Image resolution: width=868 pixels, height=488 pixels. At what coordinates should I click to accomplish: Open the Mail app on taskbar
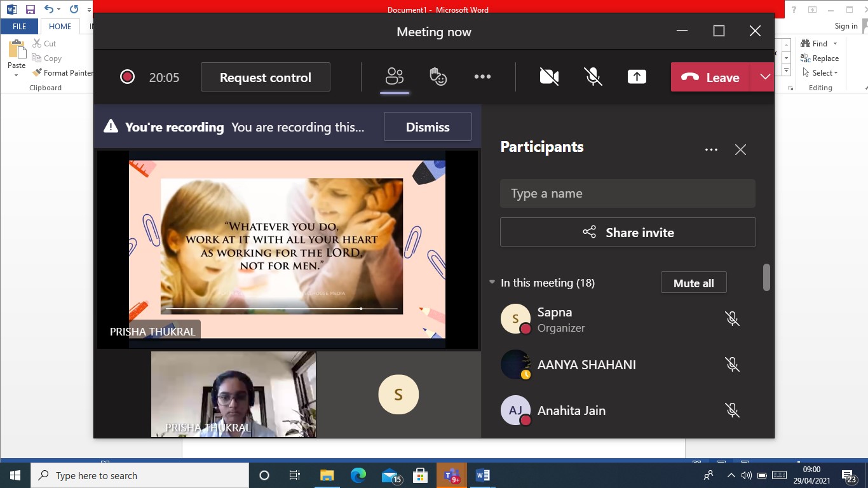click(390, 475)
